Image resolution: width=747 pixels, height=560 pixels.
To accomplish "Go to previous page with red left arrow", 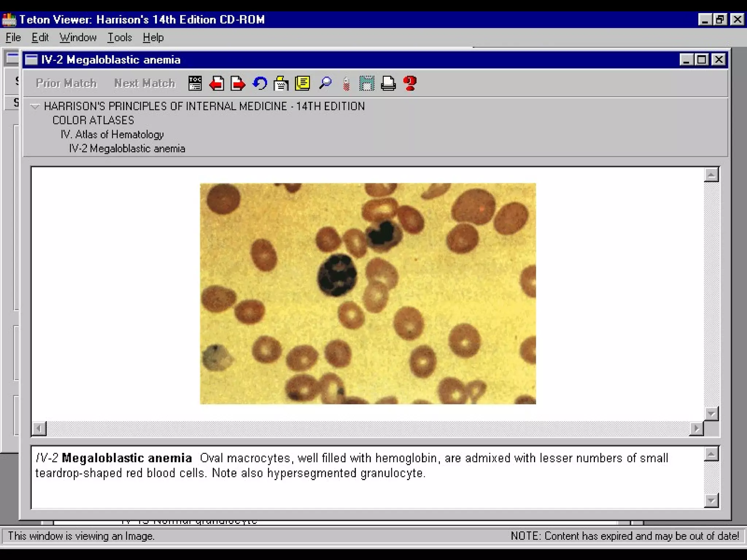I will point(217,83).
